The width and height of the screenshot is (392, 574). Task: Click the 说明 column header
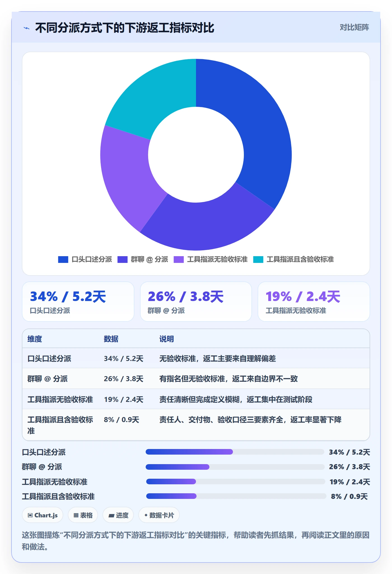pos(167,339)
